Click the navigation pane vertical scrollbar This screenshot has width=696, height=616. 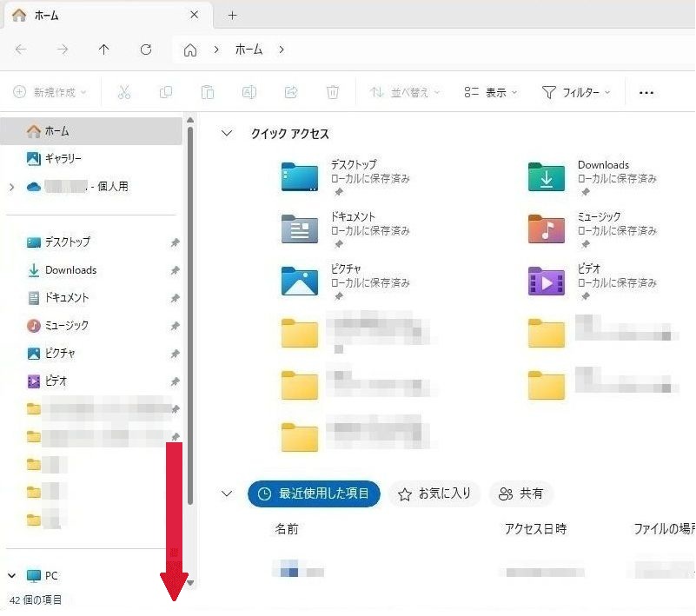point(190,313)
